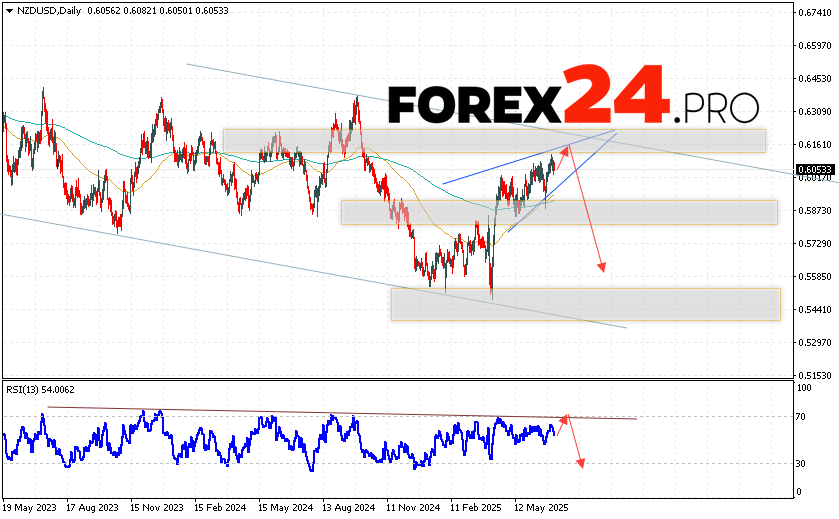The image size is (839, 519).
Task: Click the 12 May 2025 date label
Action: pyautogui.click(x=540, y=506)
